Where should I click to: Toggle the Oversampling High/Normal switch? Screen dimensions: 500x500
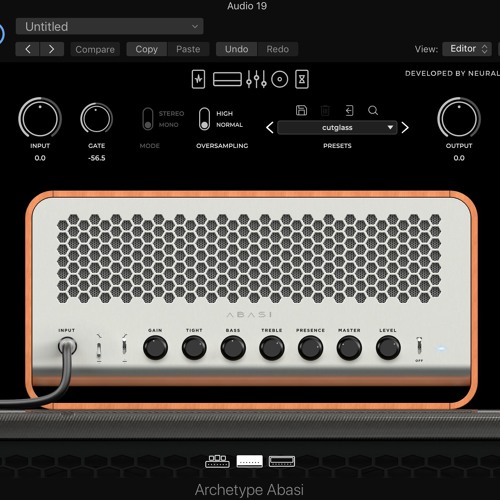click(204, 119)
